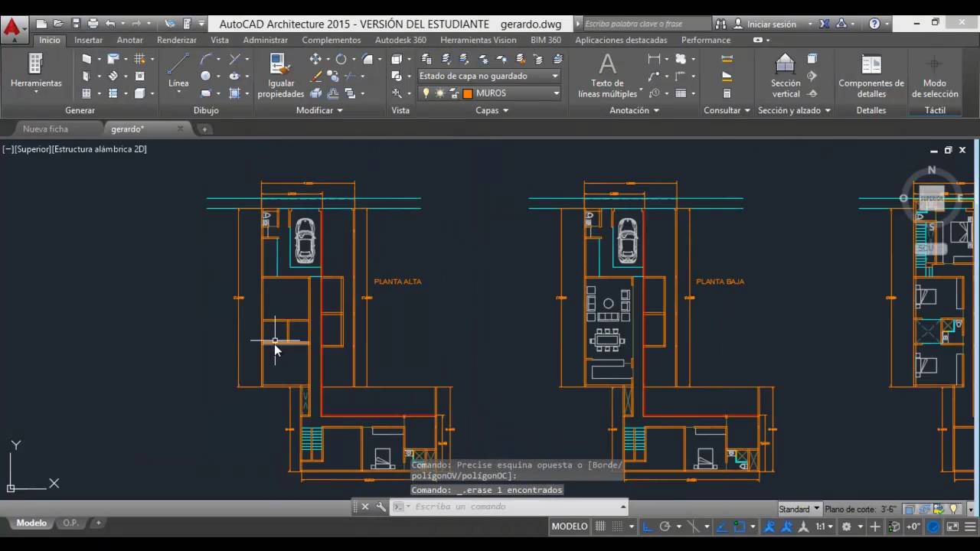The image size is (980, 551).
Task: Click the Modo de selección touch icon
Action: 934,75
